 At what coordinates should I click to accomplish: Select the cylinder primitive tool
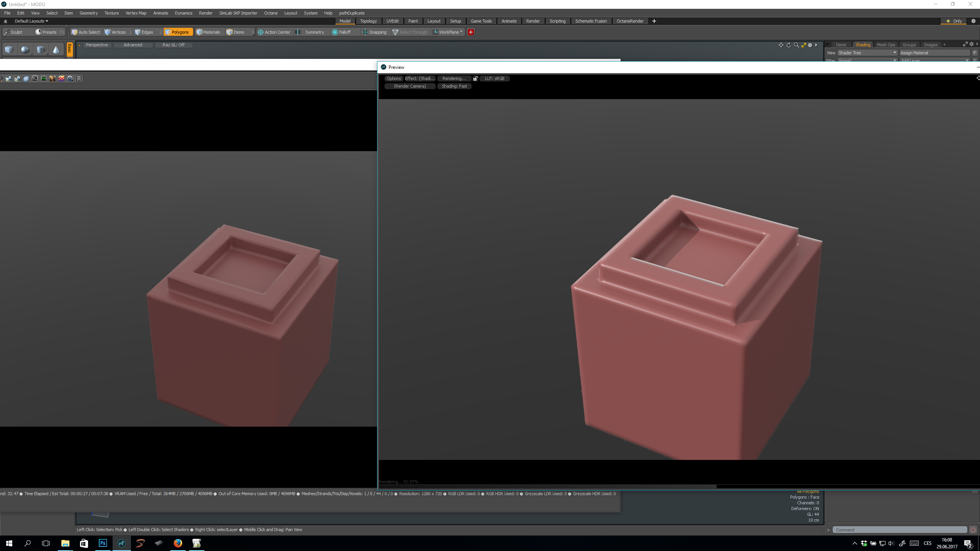pyautogui.click(x=40, y=50)
